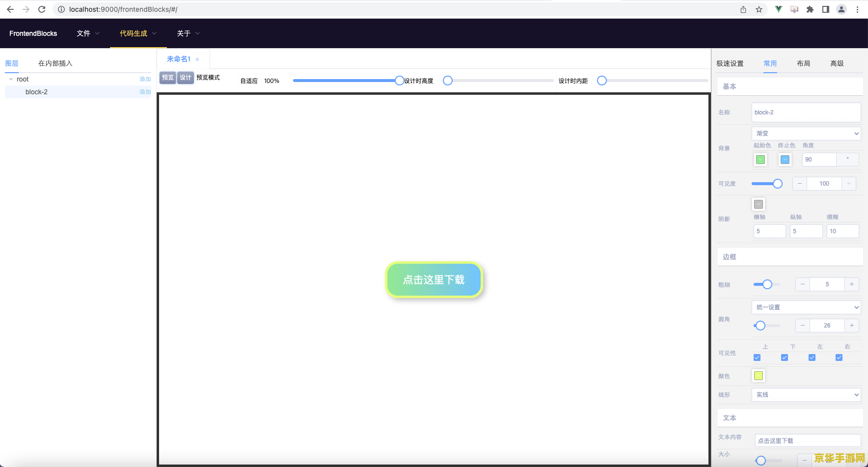Image resolution: width=868 pixels, height=467 pixels.
Task: Increase the 粗细 border width with plus
Action: click(x=852, y=284)
